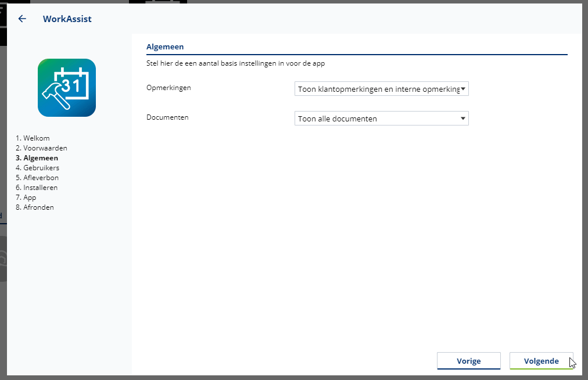Go to step 7. App
Viewport: 588px width, 380px height.
click(x=26, y=198)
